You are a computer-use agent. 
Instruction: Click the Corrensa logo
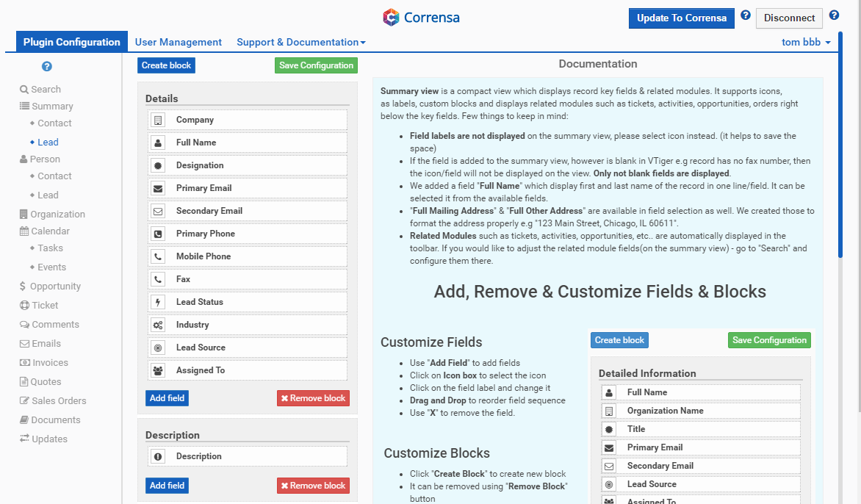[x=421, y=18]
